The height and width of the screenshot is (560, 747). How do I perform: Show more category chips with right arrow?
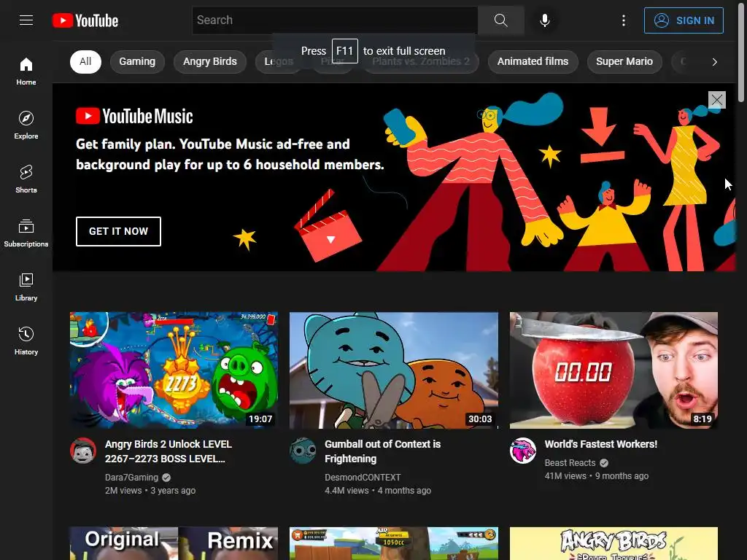[x=714, y=62]
